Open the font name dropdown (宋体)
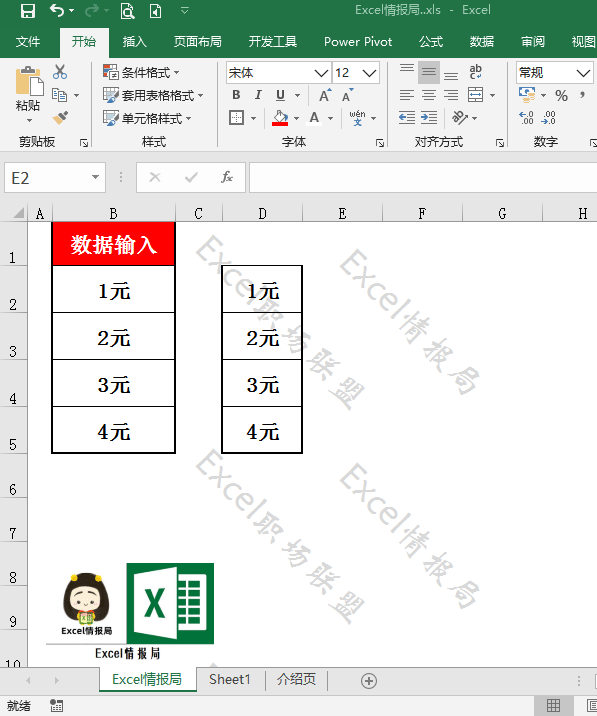The width and height of the screenshot is (597, 716). (321, 73)
